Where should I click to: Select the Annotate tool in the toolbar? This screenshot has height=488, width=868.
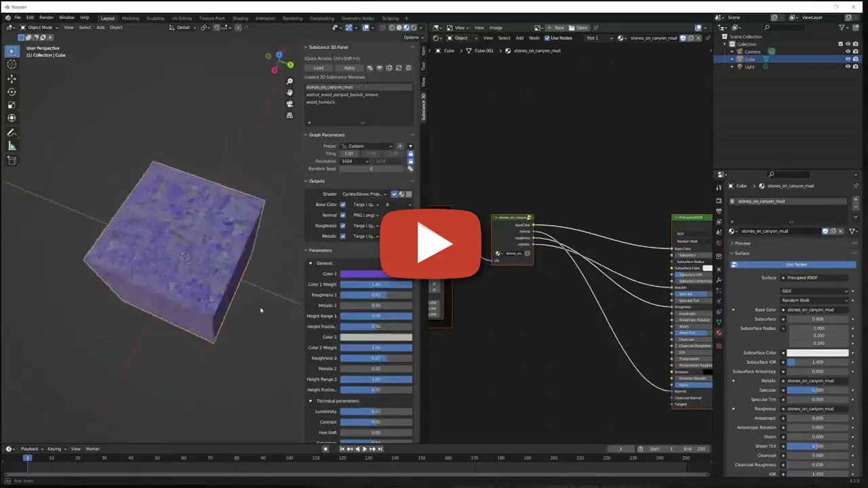pyautogui.click(x=12, y=133)
